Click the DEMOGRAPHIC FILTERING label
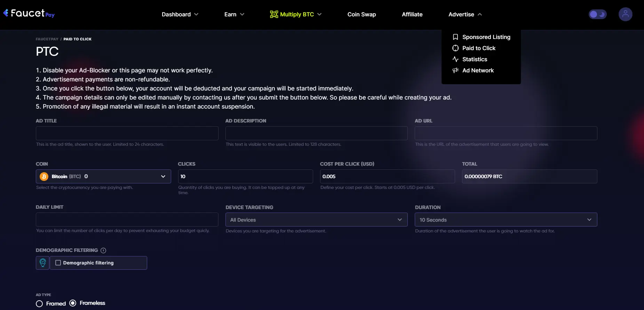The height and width of the screenshot is (310, 644). point(67,250)
